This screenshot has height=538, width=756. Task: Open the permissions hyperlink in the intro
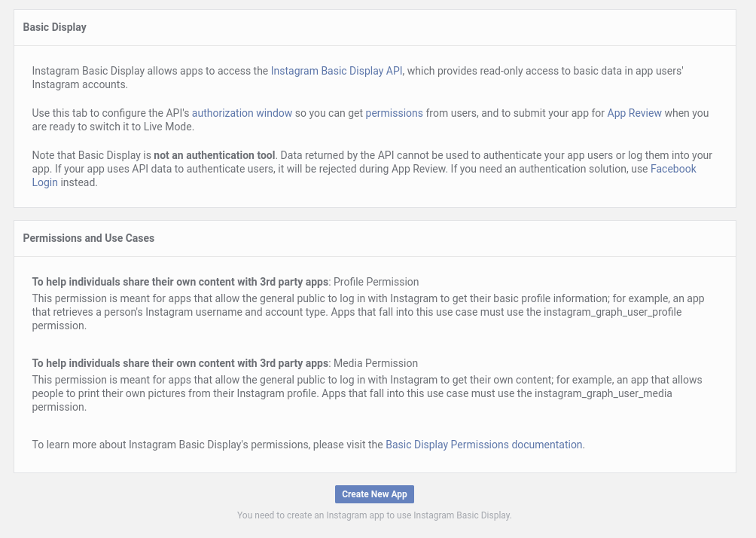pos(394,113)
